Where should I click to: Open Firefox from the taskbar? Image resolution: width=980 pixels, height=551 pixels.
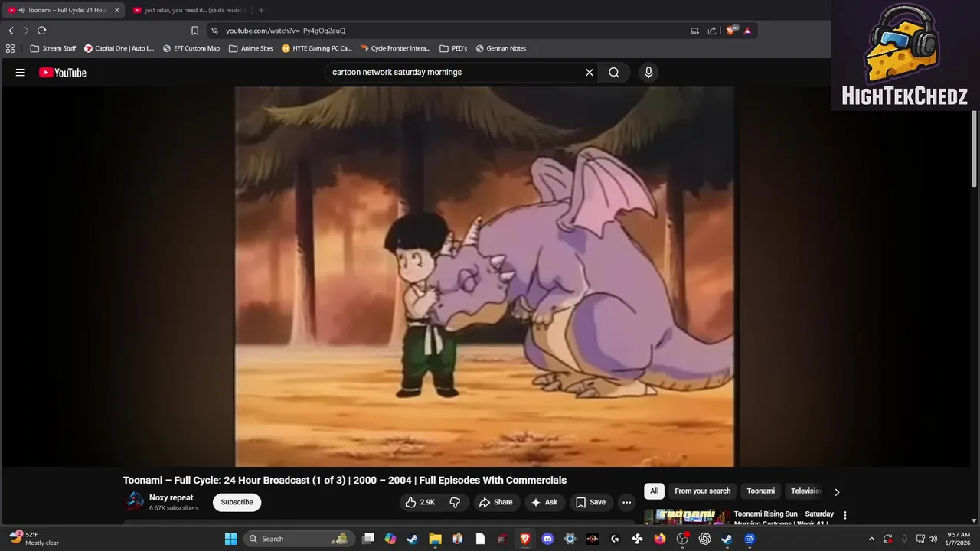[660, 539]
